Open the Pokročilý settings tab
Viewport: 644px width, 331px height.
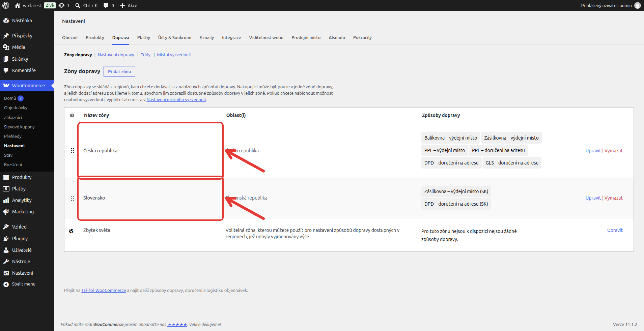362,37
